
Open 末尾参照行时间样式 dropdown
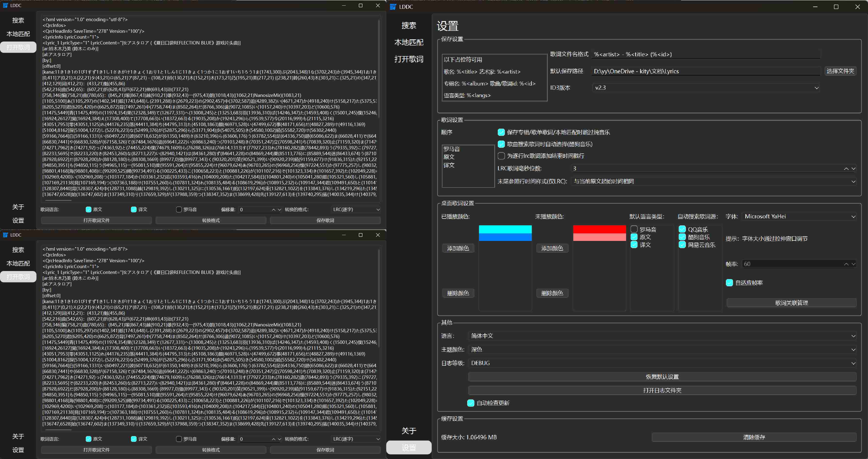coord(714,181)
